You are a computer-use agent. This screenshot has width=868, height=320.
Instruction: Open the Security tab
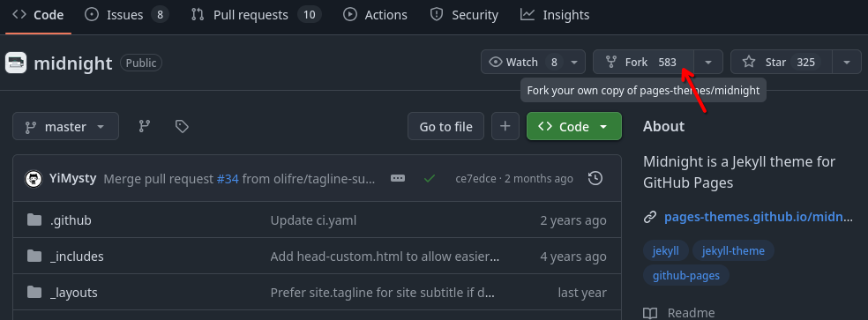click(x=464, y=15)
